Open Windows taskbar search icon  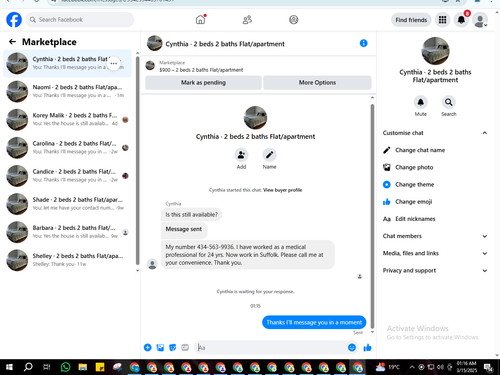click(28, 367)
